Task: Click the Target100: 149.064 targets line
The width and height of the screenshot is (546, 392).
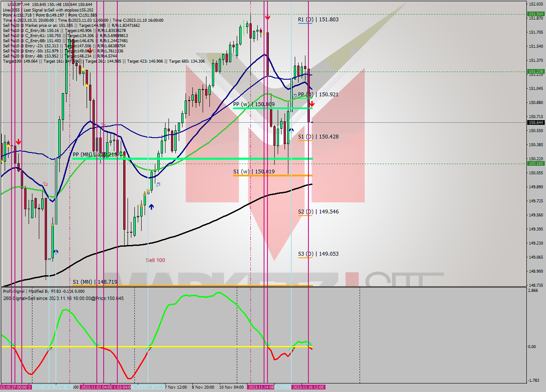Action: (104, 61)
